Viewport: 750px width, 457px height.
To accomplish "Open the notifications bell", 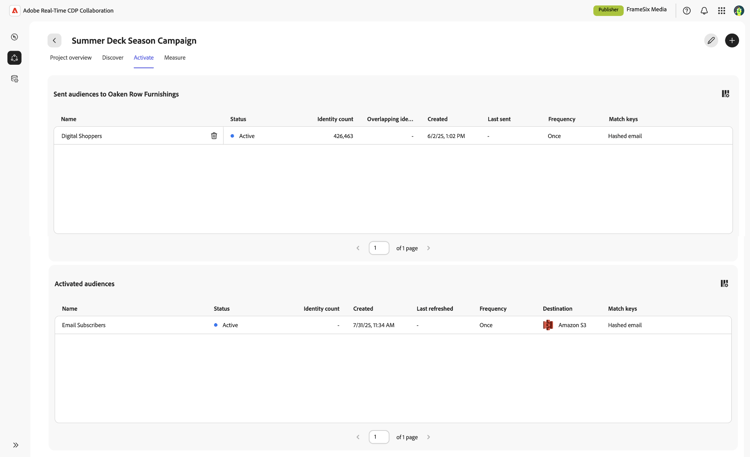I will [704, 11].
